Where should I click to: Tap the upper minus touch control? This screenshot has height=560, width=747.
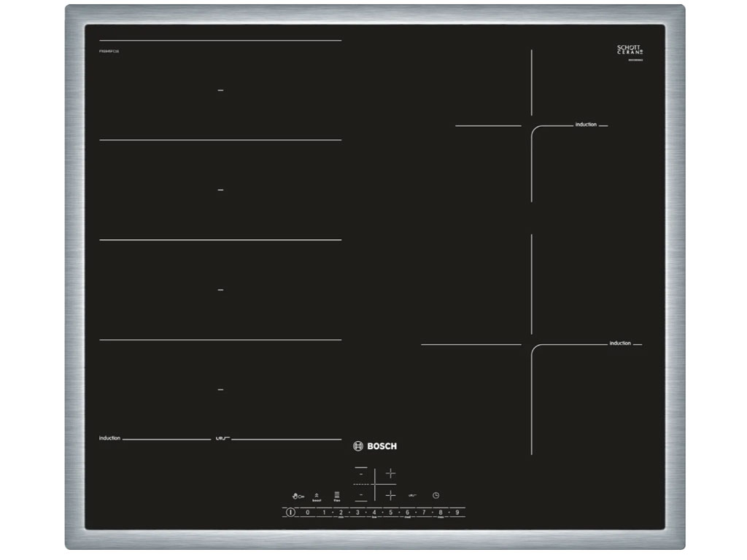[360, 473]
